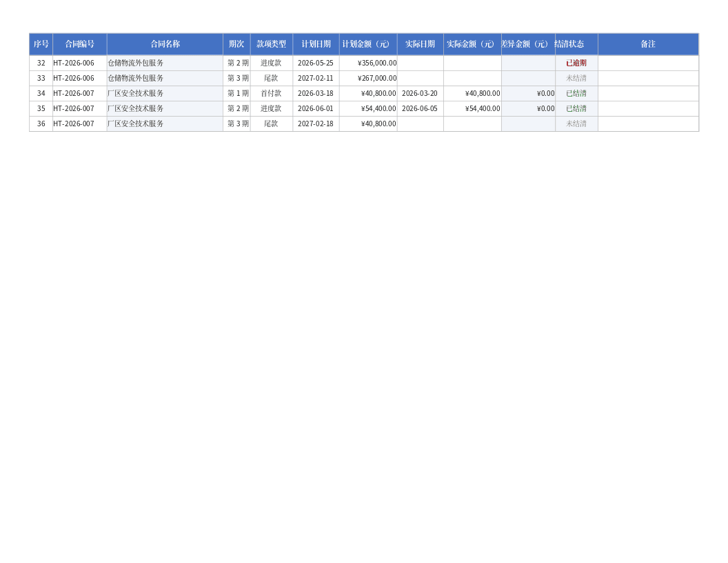Screen dimensions: 728x563
Task: Select the 计划日期 column header
Action: (x=316, y=44)
